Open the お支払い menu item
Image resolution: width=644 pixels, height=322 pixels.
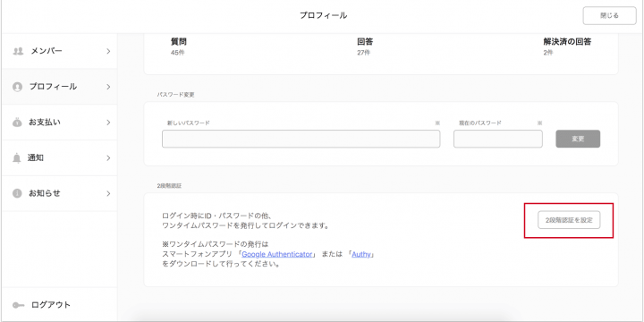tap(60, 123)
